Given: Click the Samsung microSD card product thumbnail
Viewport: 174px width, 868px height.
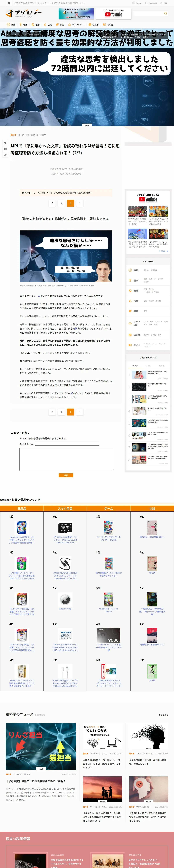Looking at the screenshot, I should (65, 636).
